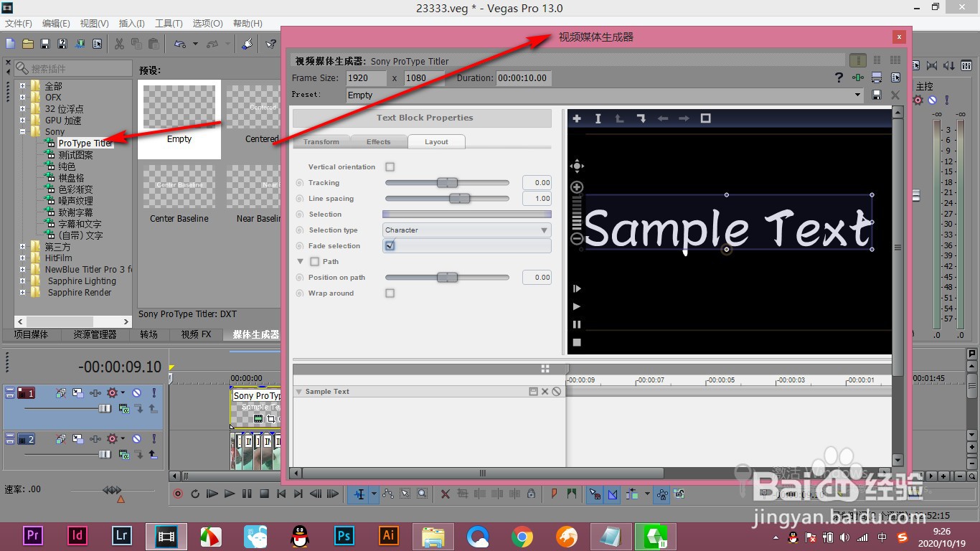Adjust the Position on path slider
980x551 pixels.
point(447,277)
